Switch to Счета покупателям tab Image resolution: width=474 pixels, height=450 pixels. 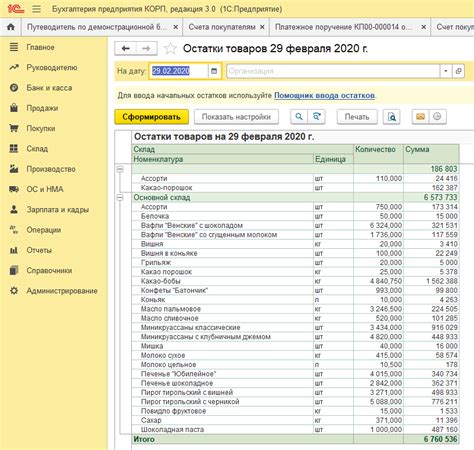point(222,27)
